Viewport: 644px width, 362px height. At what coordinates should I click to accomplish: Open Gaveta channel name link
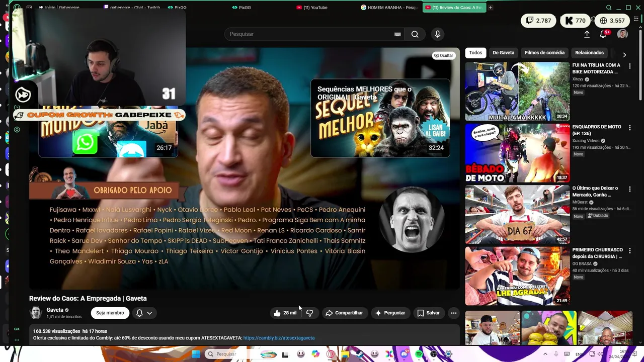[x=55, y=310]
